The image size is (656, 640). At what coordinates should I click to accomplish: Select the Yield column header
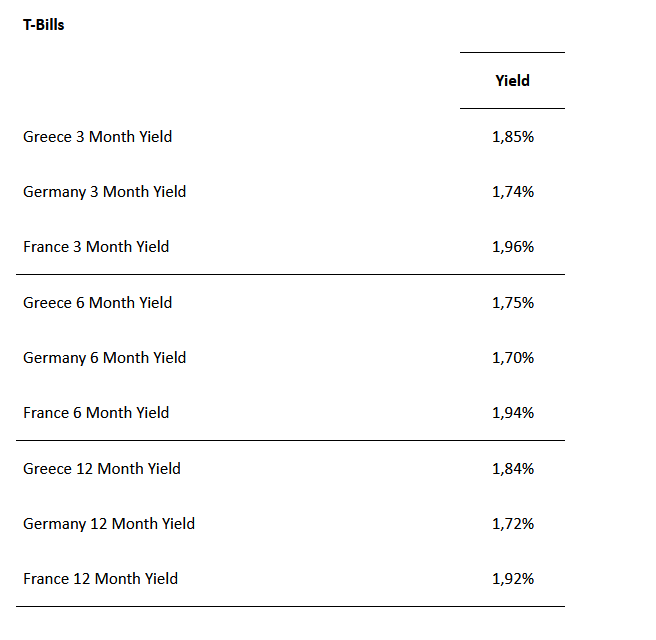(512, 81)
